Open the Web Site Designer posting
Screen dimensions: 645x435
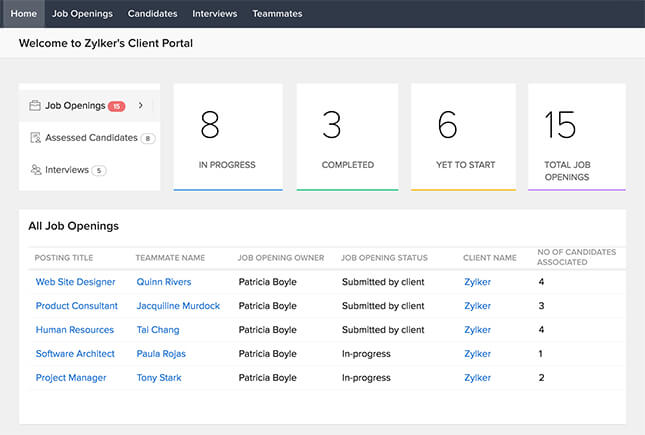point(75,282)
